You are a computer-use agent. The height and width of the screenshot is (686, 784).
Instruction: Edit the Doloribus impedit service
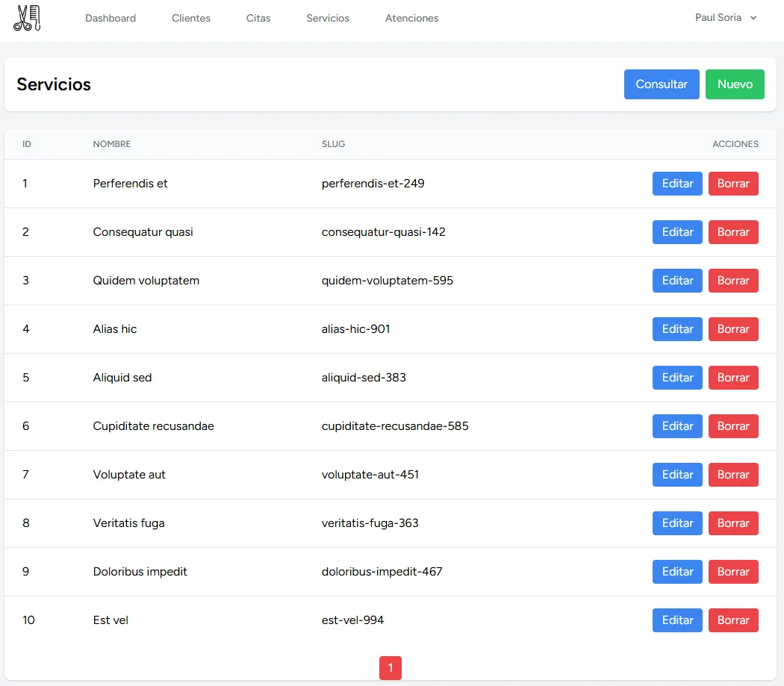[x=677, y=572]
